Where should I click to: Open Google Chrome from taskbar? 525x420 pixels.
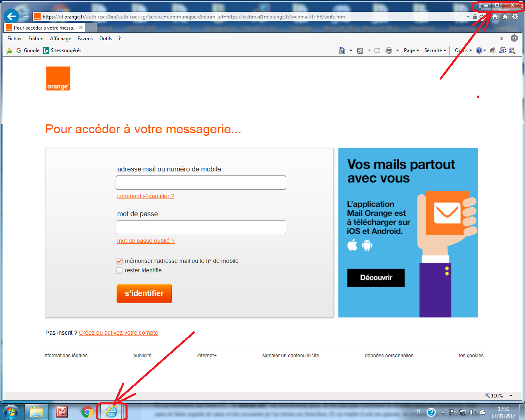click(87, 412)
